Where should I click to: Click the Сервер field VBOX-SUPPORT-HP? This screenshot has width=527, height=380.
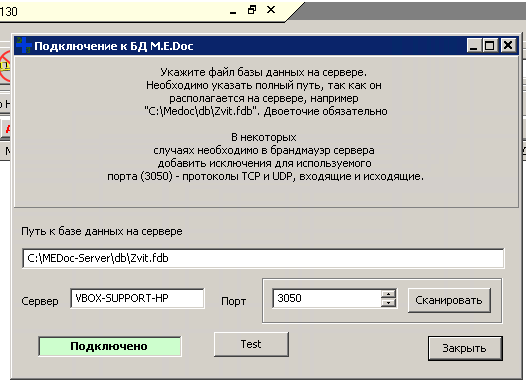click(137, 298)
